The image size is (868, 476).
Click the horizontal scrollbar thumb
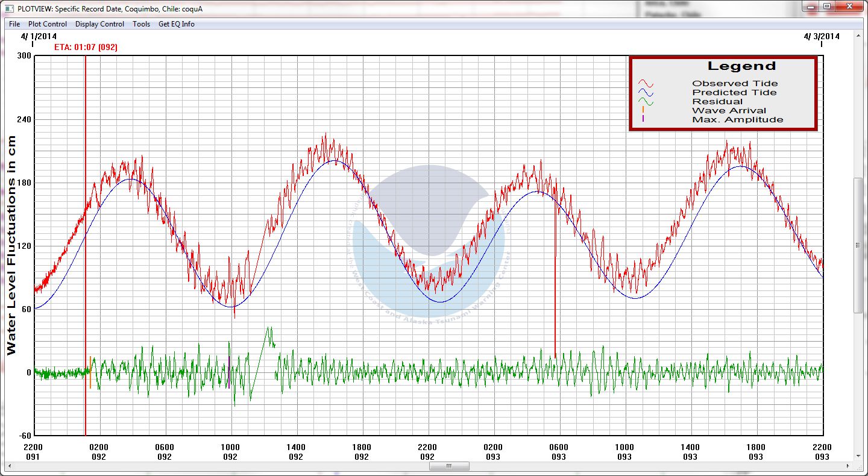pos(449,466)
